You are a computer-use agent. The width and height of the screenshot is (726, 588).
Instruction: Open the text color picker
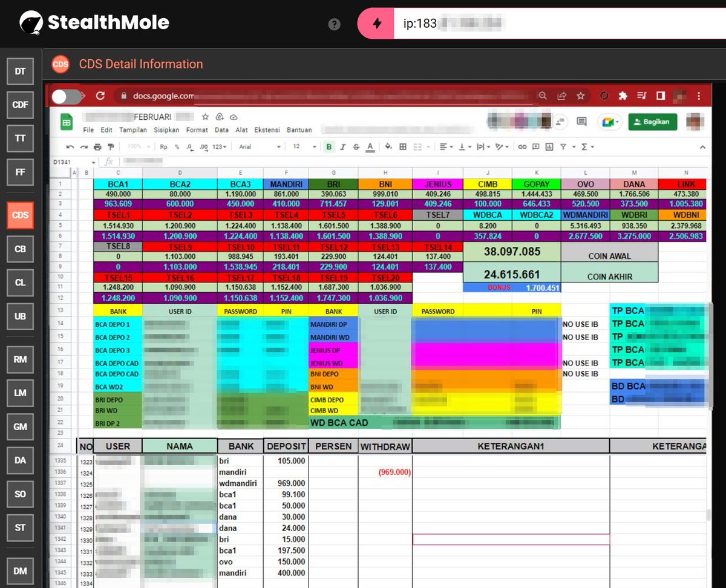click(x=370, y=147)
